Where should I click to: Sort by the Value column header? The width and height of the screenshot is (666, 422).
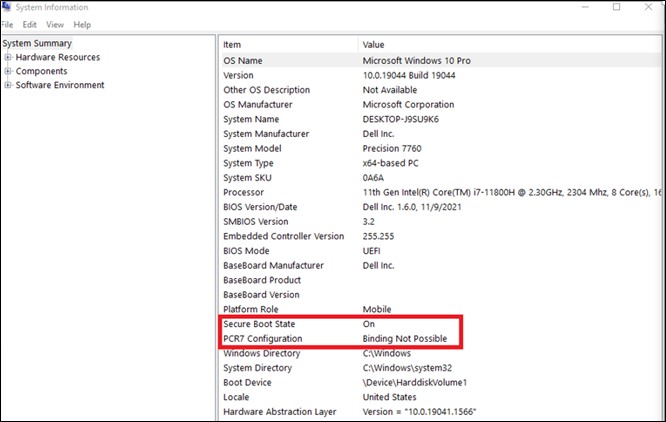pyautogui.click(x=500, y=45)
